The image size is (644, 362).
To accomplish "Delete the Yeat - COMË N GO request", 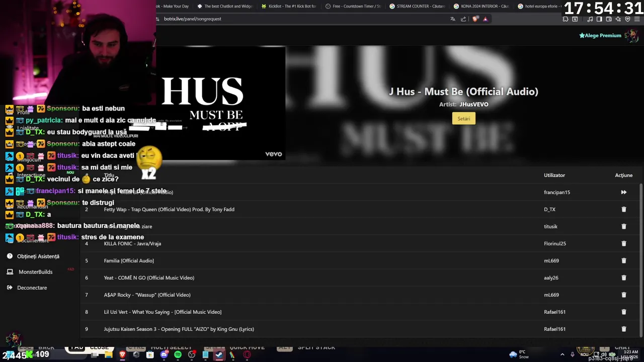I will 623,278.
